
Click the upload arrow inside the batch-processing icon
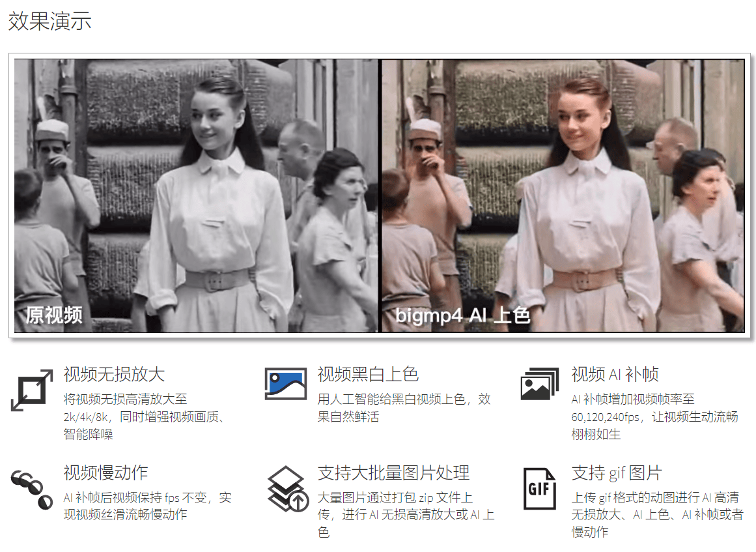(298, 500)
